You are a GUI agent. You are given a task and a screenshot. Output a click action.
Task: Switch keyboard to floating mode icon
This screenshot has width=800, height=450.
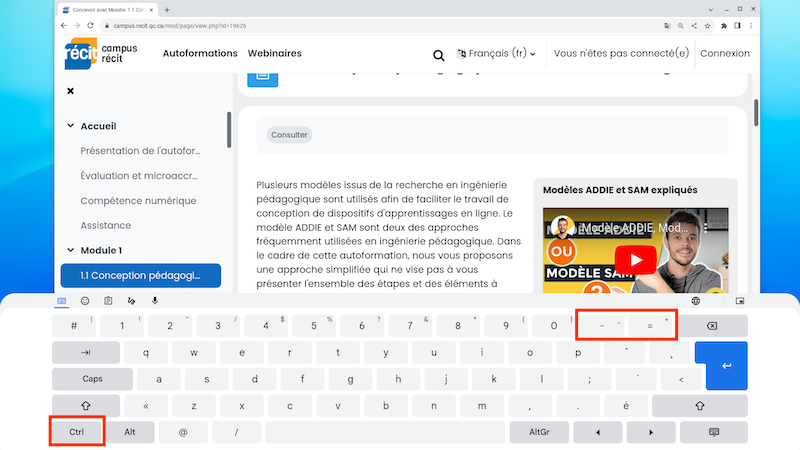(740, 300)
